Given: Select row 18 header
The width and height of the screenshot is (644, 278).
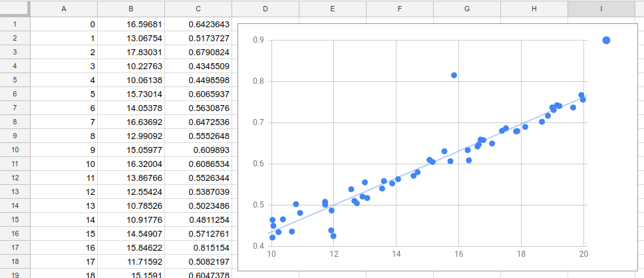Looking at the screenshot, I should point(15,261).
